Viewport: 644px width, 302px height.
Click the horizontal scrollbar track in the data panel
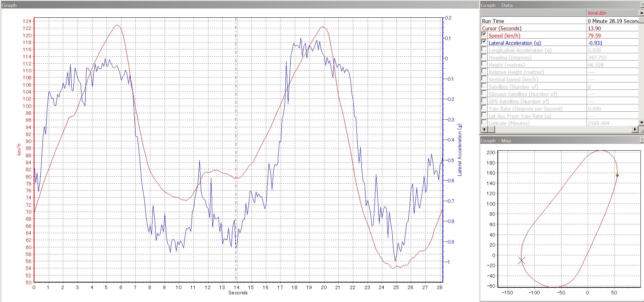point(564,129)
